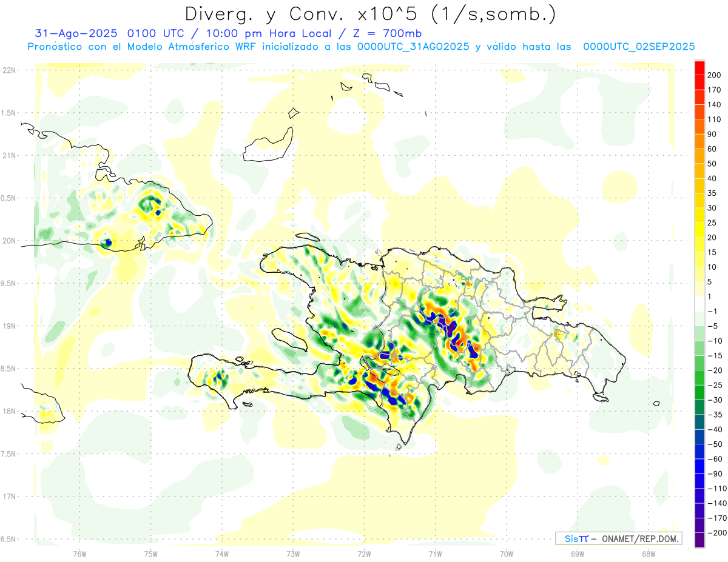Click the colorbar value label -5
The image size is (728, 562).
[713, 326]
